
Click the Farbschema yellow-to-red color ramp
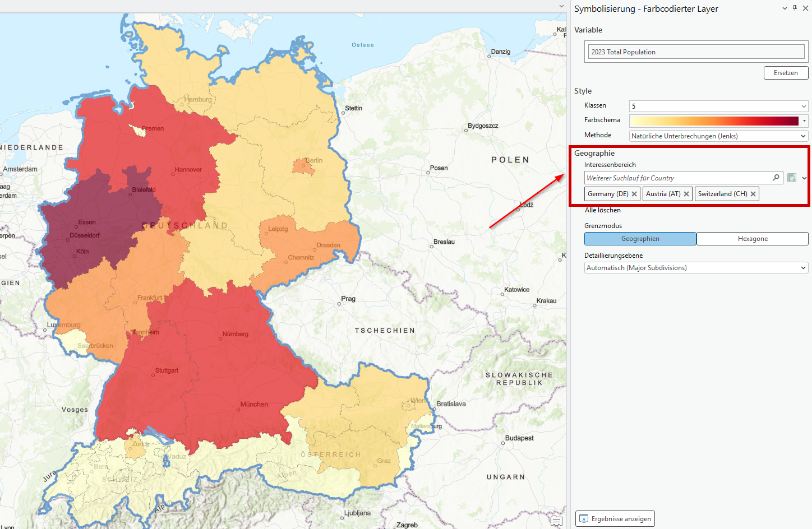(714, 120)
